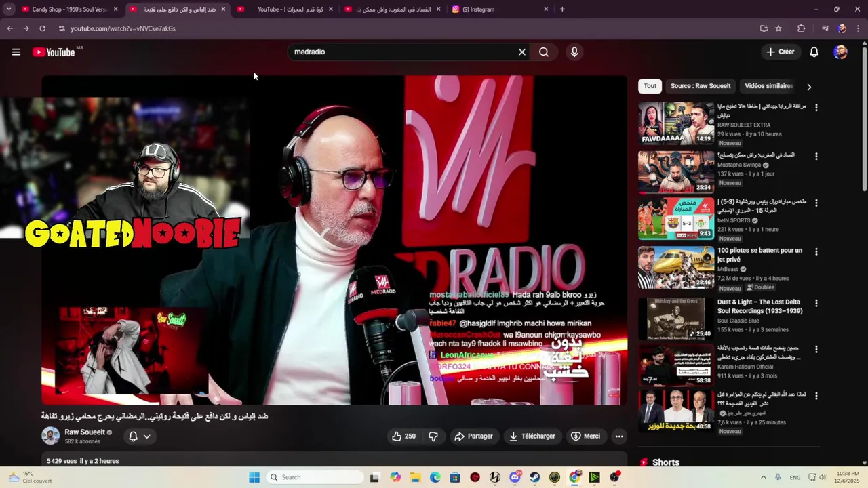
Task: Open the browser extensions puzzle icon
Action: point(801,28)
